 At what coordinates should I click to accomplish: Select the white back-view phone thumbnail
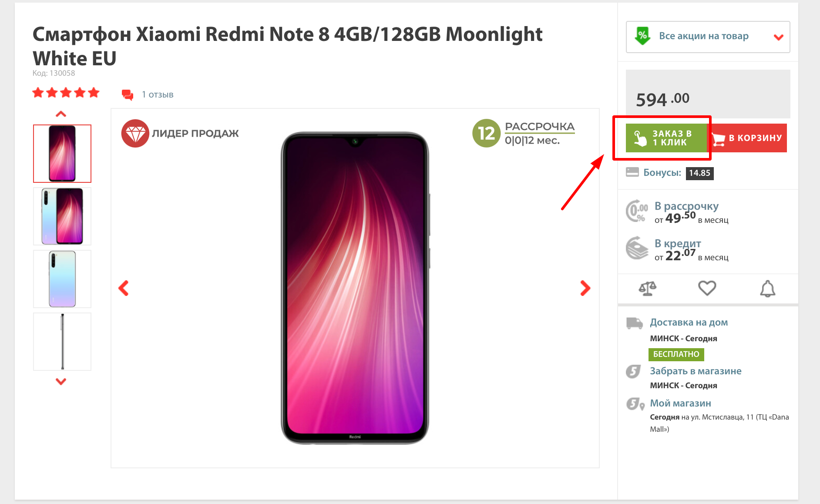pos(62,279)
